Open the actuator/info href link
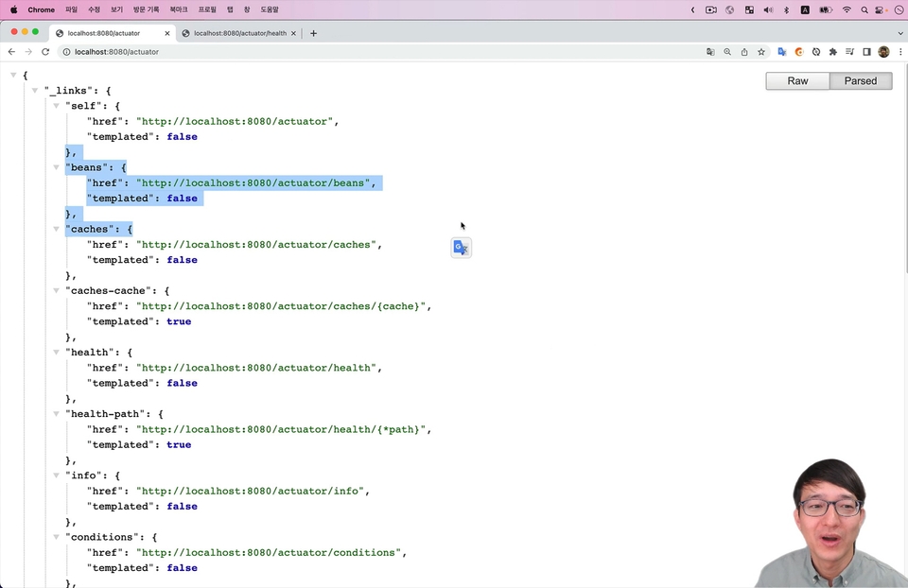908x588 pixels. [250, 491]
